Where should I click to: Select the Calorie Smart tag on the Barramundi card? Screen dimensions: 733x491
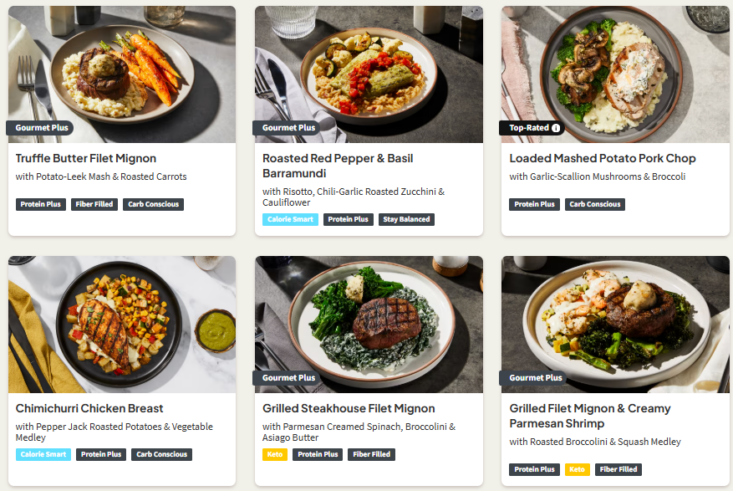tap(290, 219)
